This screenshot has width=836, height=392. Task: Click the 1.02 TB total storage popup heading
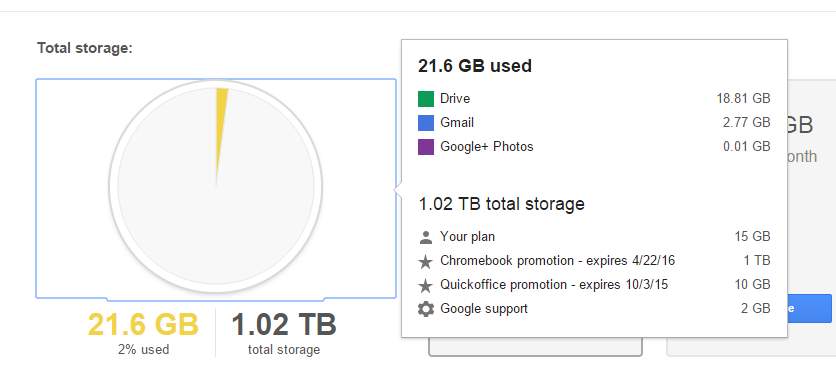pos(501,204)
